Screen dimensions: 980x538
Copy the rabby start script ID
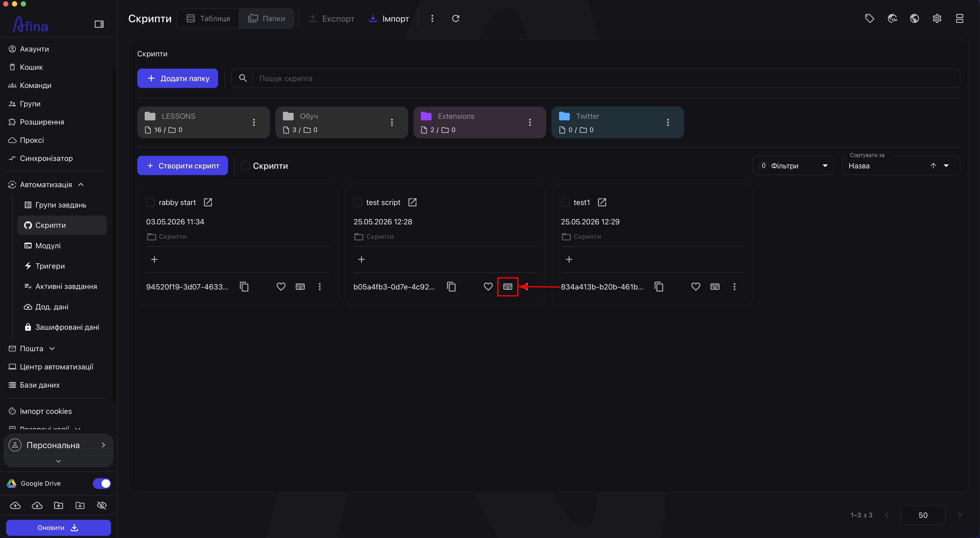point(244,287)
